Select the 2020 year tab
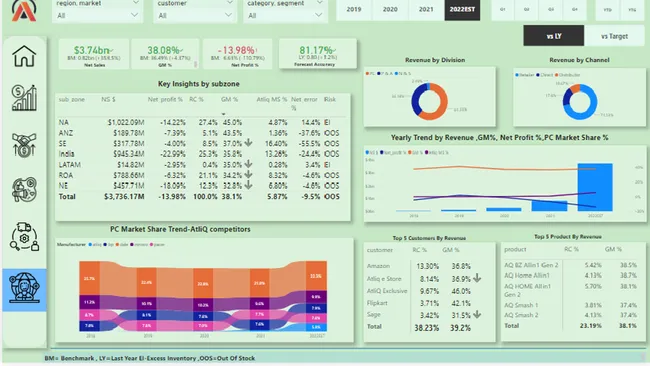The width and height of the screenshot is (650, 366). (x=390, y=9)
